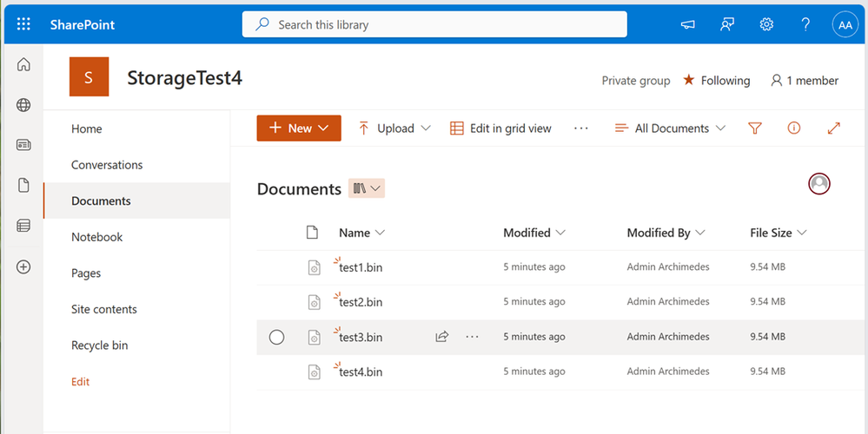Open the File Size column header dropdown
This screenshot has height=434, width=868.
tap(779, 233)
